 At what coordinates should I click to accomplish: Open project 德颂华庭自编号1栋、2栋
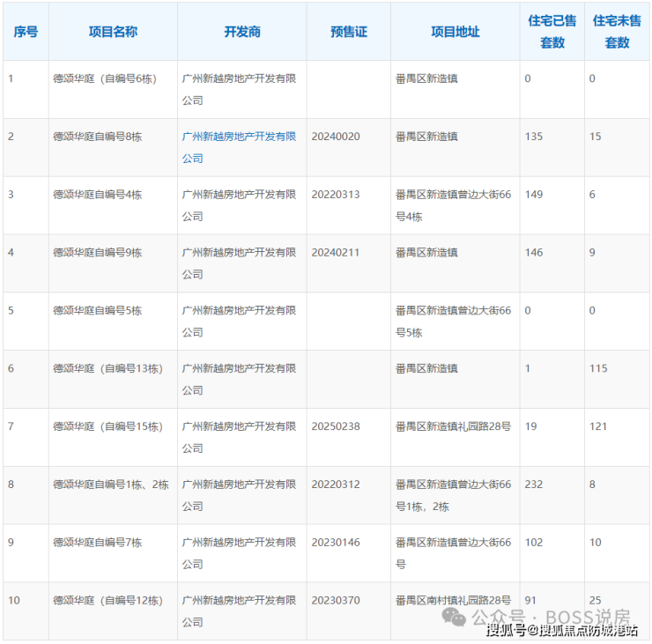[107, 485]
